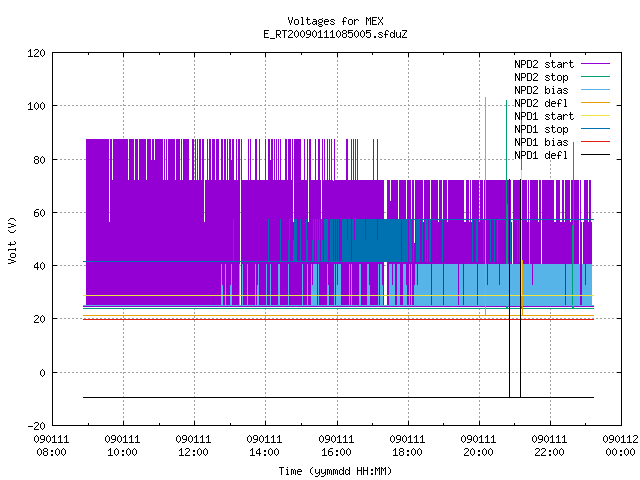Click the 'NPD2 bias' legend label
640x480 pixels.
[541, 90]
